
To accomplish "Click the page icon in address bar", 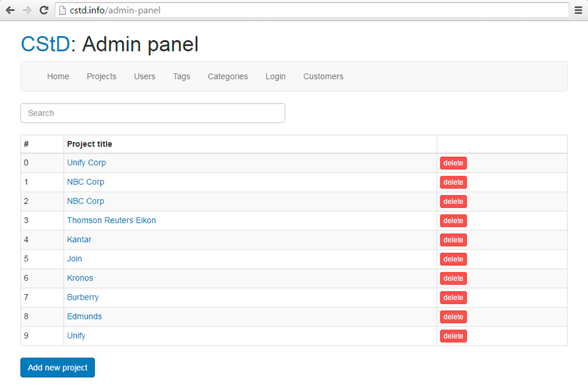I will point(62,10).
